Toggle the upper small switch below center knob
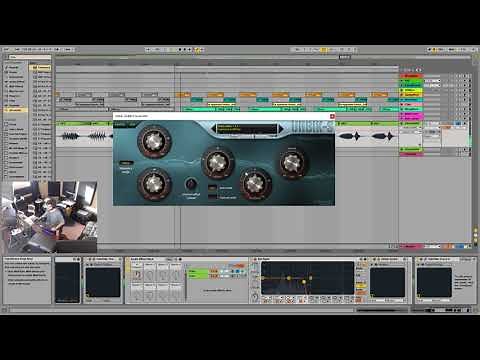 tap(212, 188)
